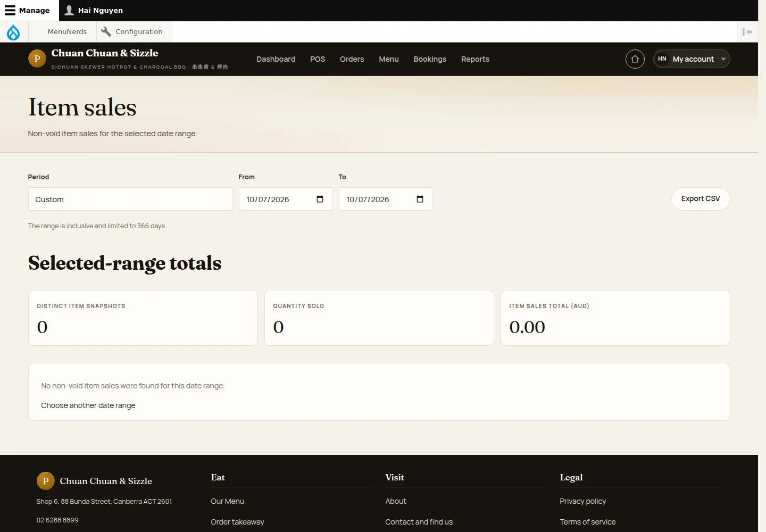Open the Bookings navigation item
The image size is (766, 532).
(x=430, y=59)
